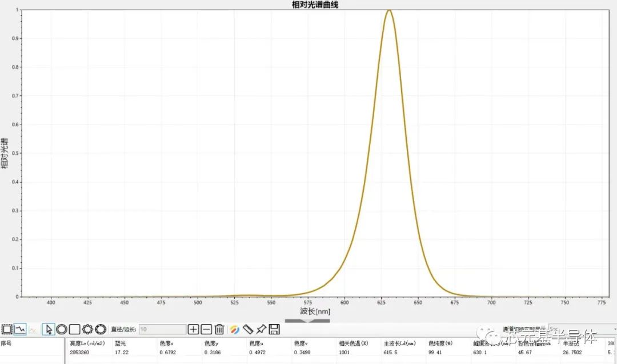Save data using the floppy disk icon
Viewport: 617px width, 364px height.
point(274,329)
